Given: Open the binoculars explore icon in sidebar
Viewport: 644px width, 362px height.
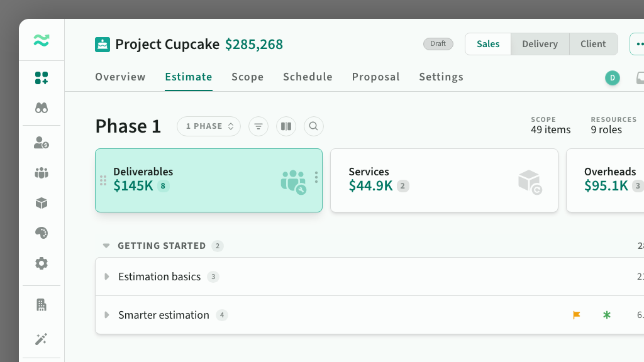Looking at the screenshot, I should click(42, 108).
